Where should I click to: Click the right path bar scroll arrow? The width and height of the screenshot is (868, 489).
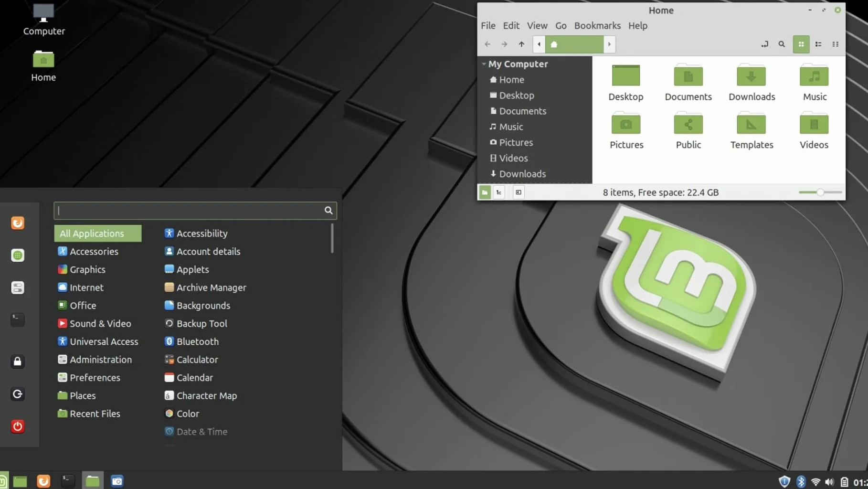tap(609, 44)
